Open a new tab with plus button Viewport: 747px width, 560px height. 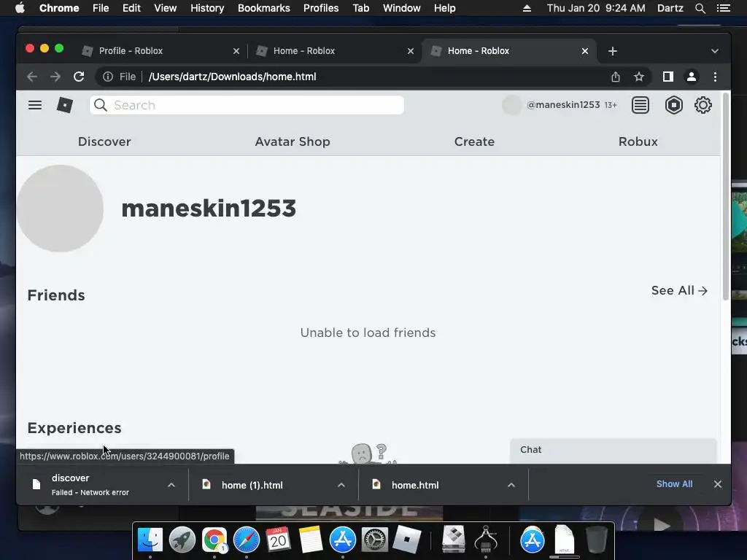click(x=613, y=51)
